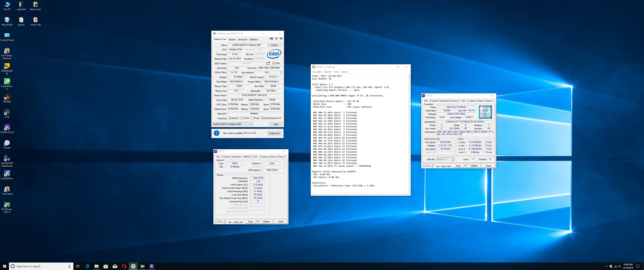Select the Recycle Bin icon

pyautogui.click(x=7, y=21)
